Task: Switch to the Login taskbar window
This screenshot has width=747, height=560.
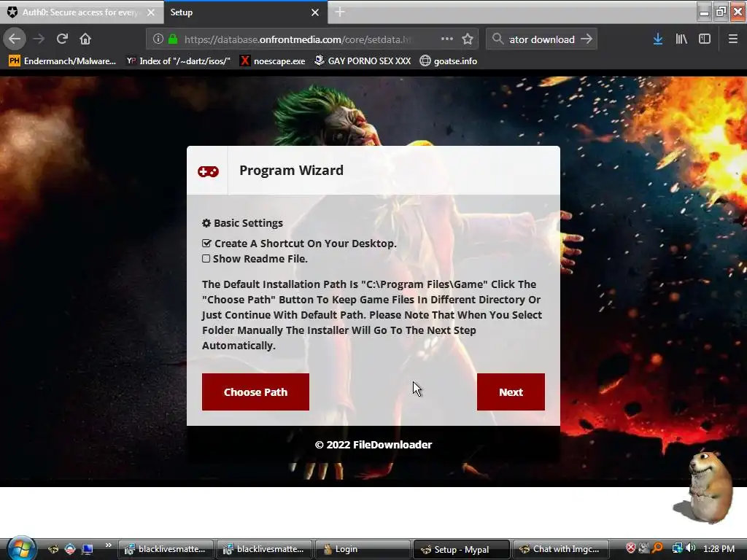Action: point(362,549)
